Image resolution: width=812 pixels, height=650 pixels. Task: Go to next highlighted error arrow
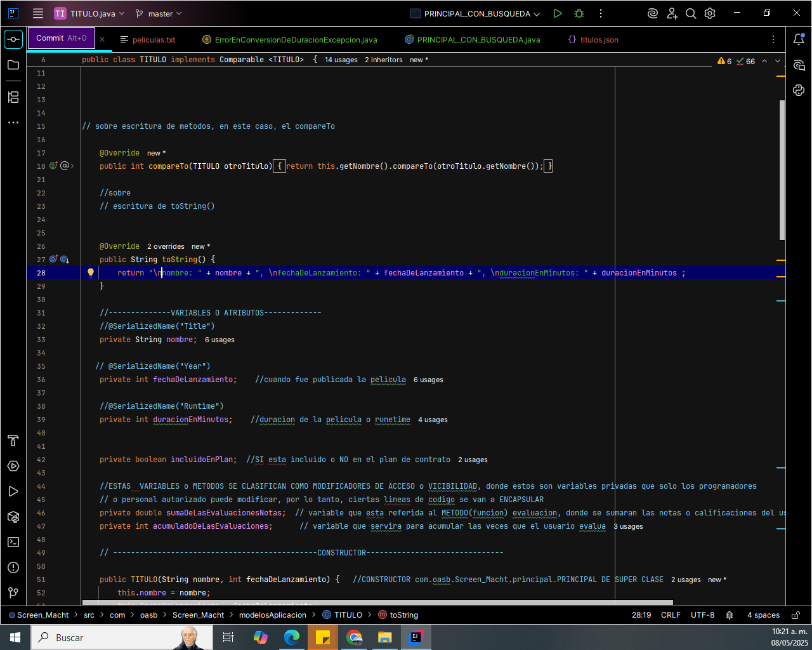pyautogui.click(x=778, y=61)
